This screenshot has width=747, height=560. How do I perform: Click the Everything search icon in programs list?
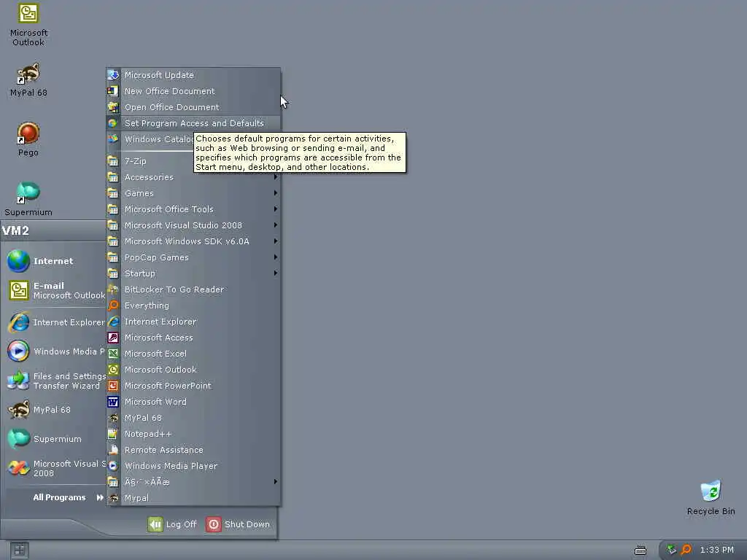[113, 306]
